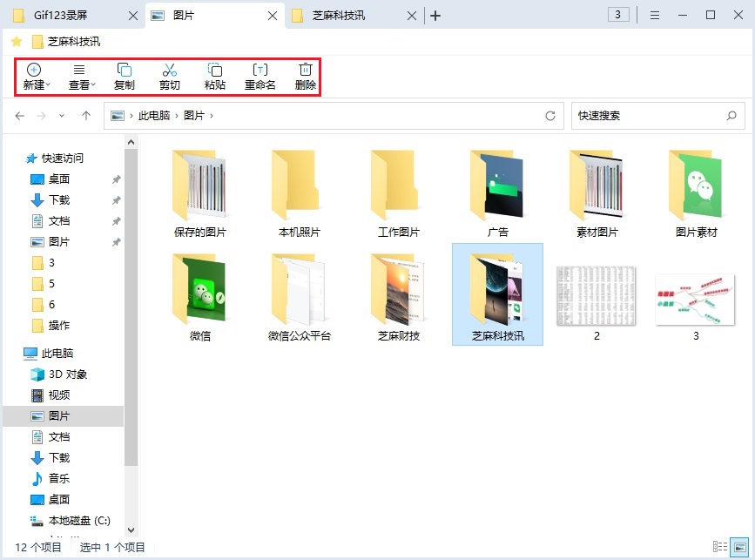The image size is (755, 560).
Task: Select image thumbnail named 2
Action: click(x=597, y=302)
